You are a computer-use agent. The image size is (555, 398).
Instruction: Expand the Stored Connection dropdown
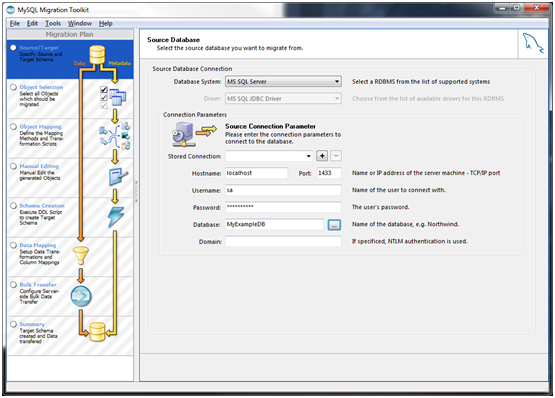(269, 156)
